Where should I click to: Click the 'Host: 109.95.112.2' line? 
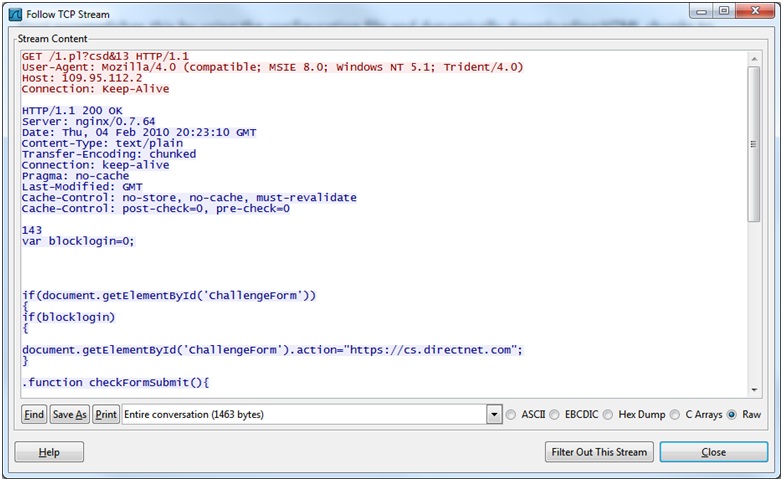coord(82,78)
